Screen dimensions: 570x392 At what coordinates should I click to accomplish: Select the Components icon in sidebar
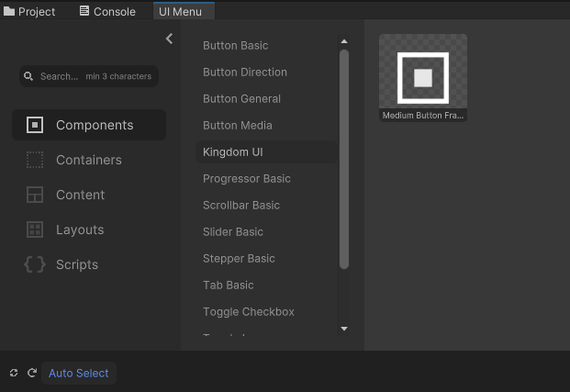pos(35,125)
